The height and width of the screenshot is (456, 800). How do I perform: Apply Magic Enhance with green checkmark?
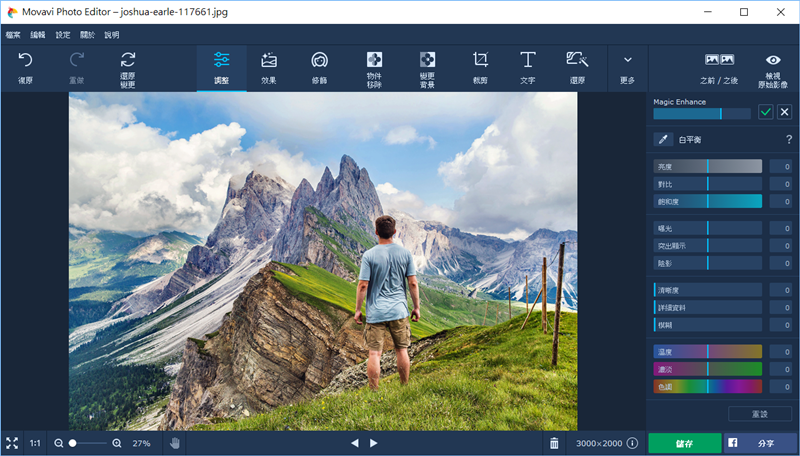tap(765, 112)
